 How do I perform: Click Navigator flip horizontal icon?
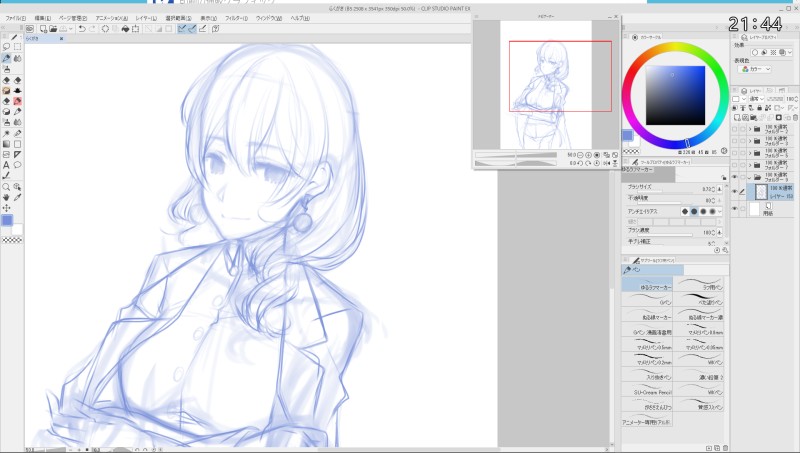coord(607,163)
